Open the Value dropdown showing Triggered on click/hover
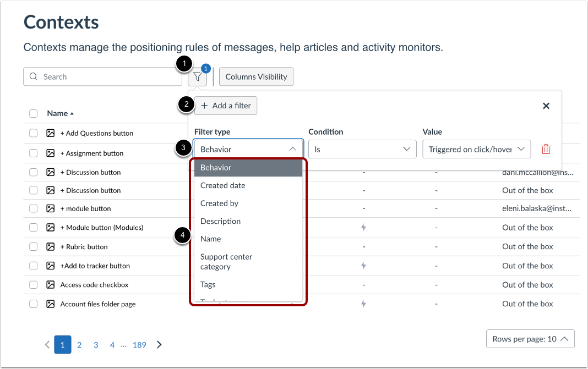 click(476, 149)
